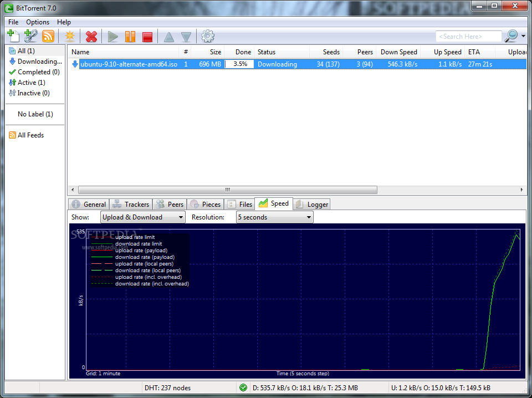Select Completed (0) in the sidebar
532x398 pixels.
(38, 72)
